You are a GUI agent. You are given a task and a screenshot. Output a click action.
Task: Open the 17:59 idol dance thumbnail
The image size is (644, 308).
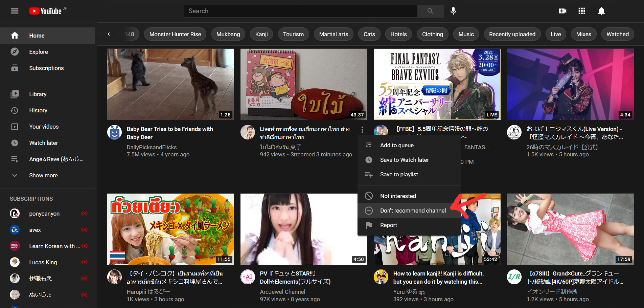point(570,229)
